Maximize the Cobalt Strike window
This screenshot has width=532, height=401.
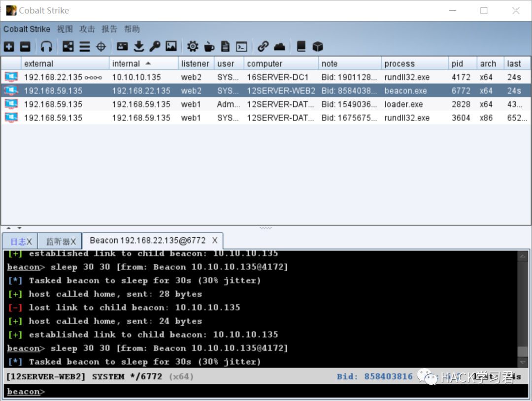(484, 11)
